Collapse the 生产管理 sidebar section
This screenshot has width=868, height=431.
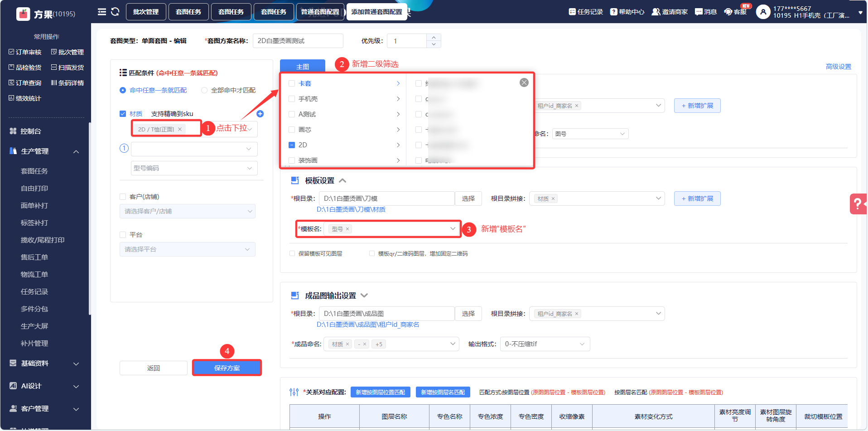coord(76,151)
